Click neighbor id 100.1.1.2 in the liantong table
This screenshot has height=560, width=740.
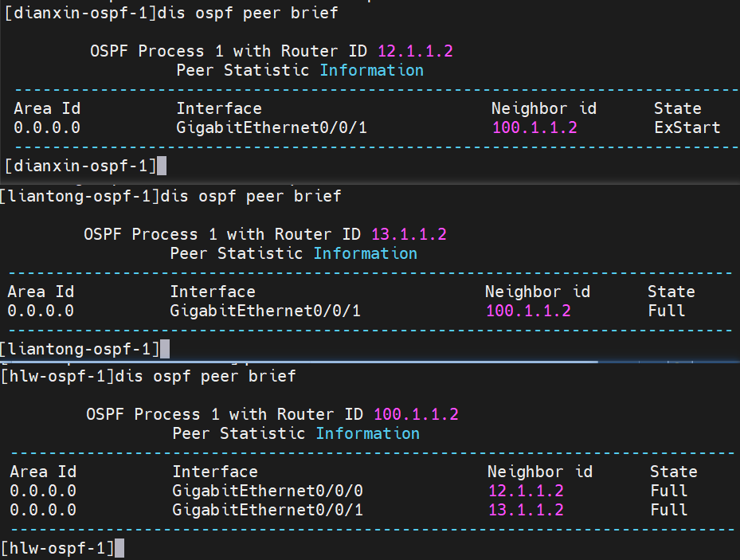[528, 311]
